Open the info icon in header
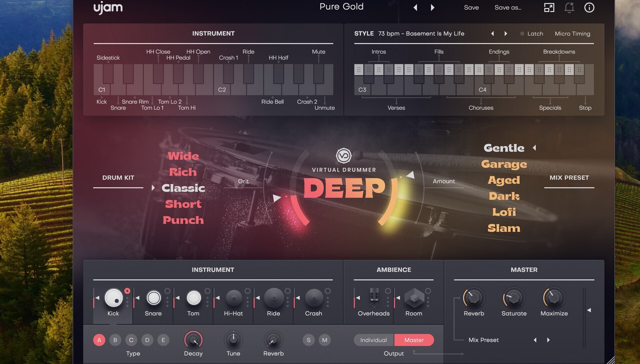Viewport: 640px width, 364px height. 589,7
